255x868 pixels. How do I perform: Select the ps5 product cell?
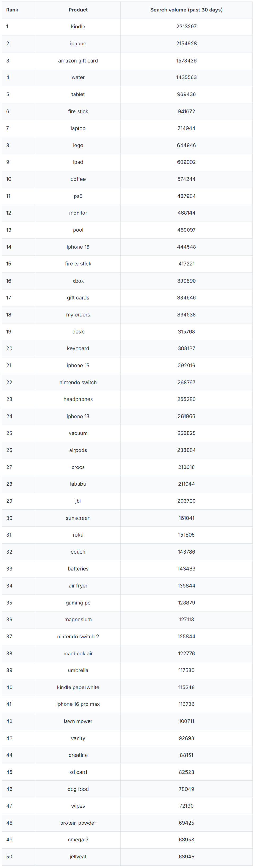click(78, 196)
